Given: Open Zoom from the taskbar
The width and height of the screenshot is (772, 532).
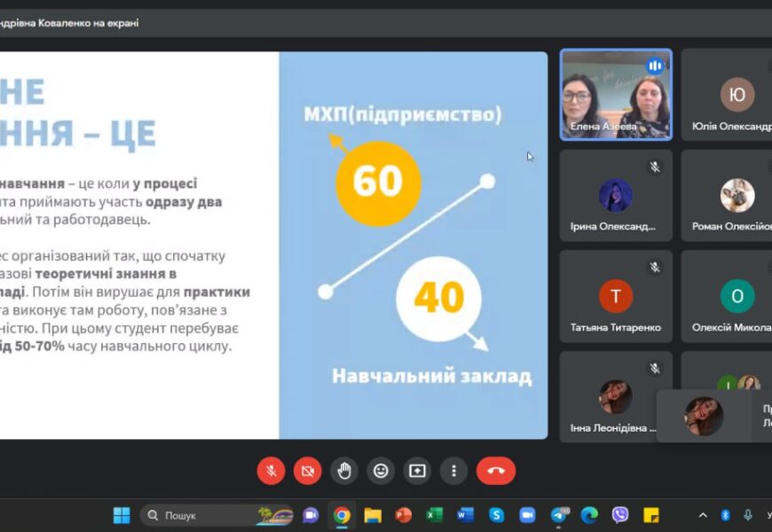Looking at the screenshot, I should (527, 515).
